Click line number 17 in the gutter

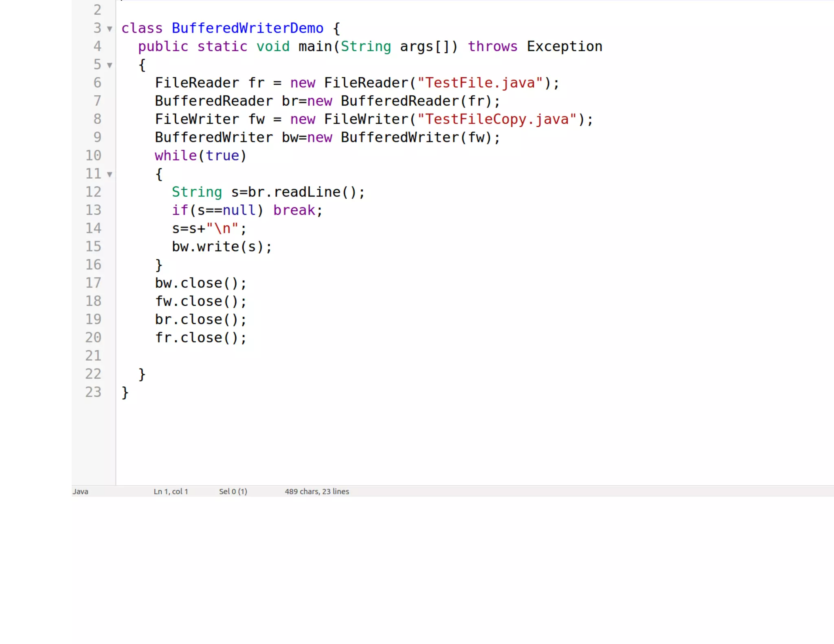click(93, 283)
